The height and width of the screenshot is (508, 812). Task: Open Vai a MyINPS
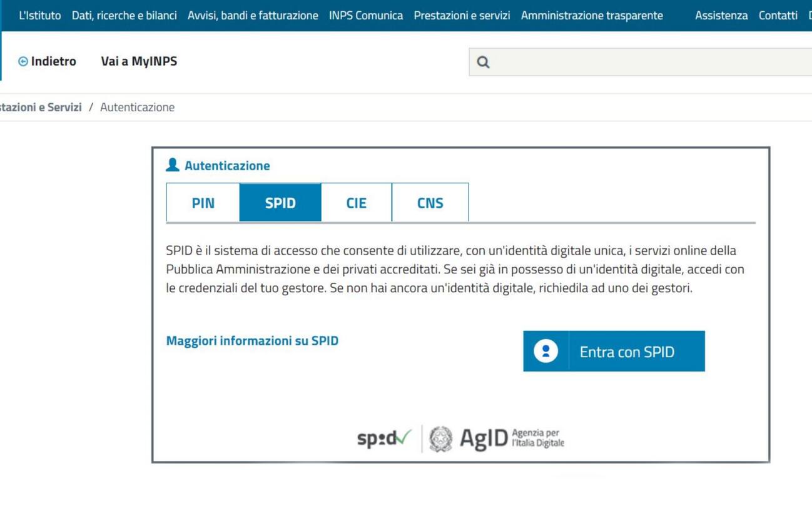pos(139,61)
